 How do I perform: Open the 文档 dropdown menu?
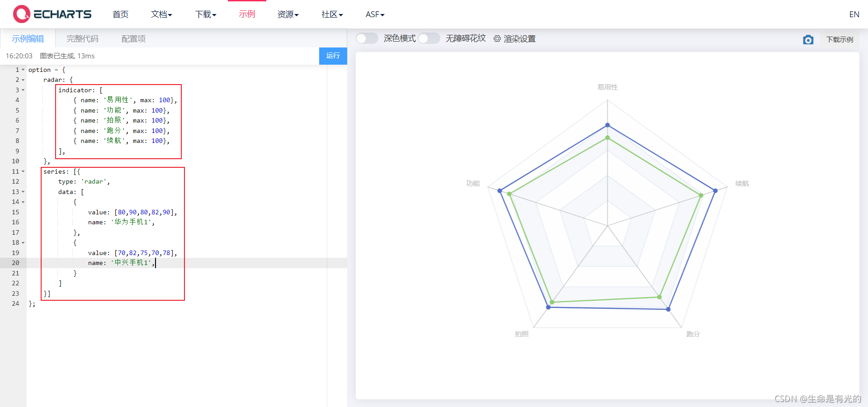pyautogui.click(x=161, y=14)
